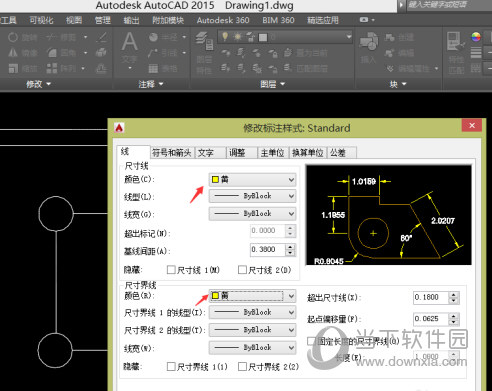The height and width of the screenshot is (391, 492).
Task: Close the 修改标注样式 dialog
Action: pos(472,125)
